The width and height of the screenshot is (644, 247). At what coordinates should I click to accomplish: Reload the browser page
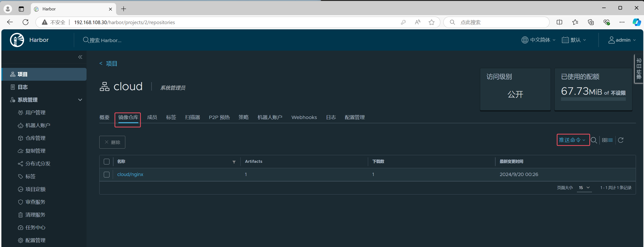pyautogui.click(x=26, y=22)
